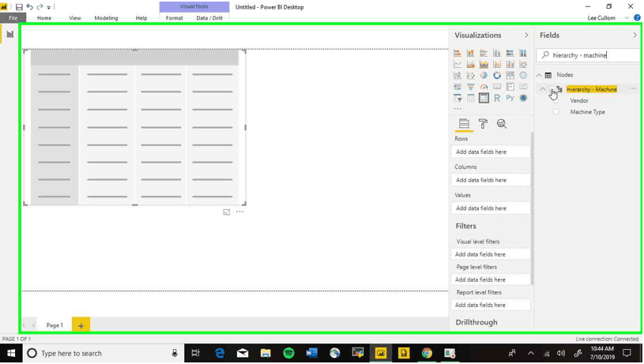Select the Map globe visual
644x364 pixels.
point(523,75)
